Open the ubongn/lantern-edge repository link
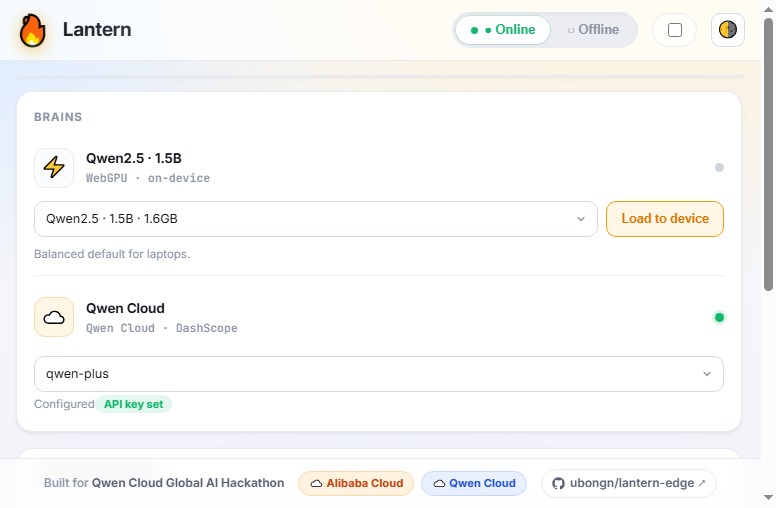 coord(629,483)
